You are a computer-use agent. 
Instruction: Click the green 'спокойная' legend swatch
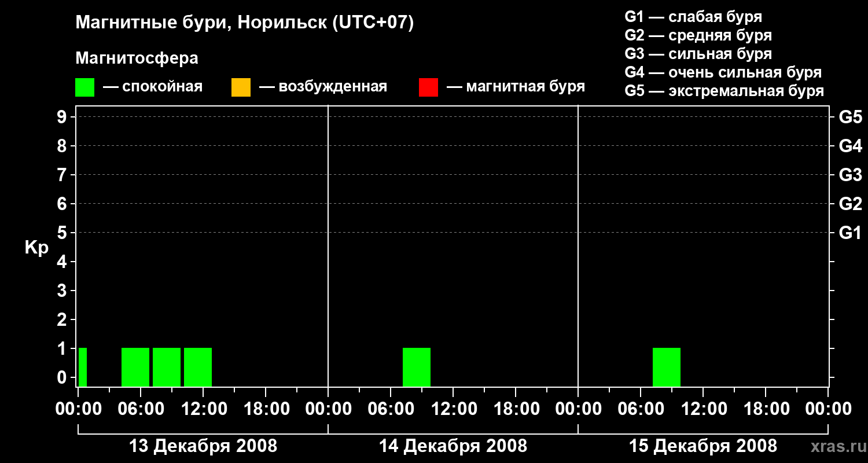pos(84,87)
